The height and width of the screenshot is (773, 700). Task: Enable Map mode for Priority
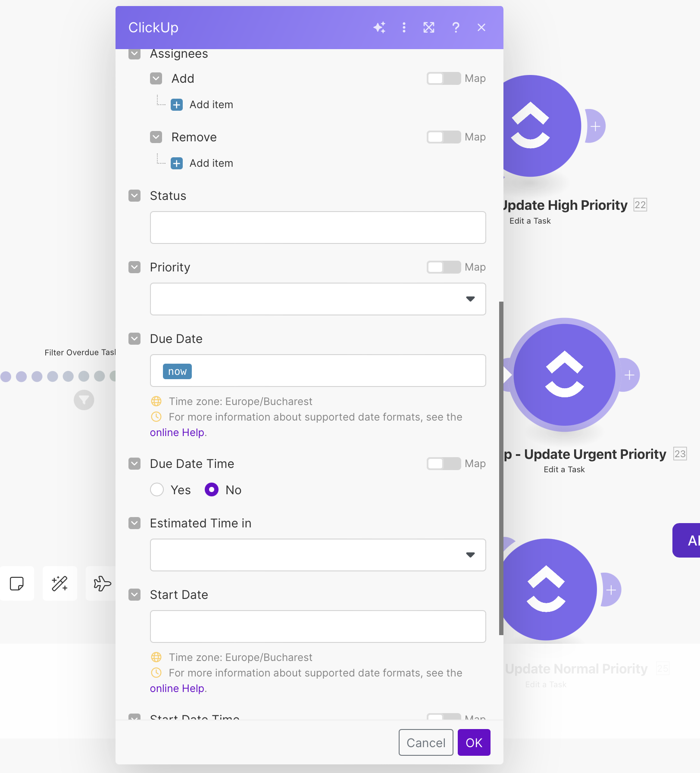tap(443, 267)
